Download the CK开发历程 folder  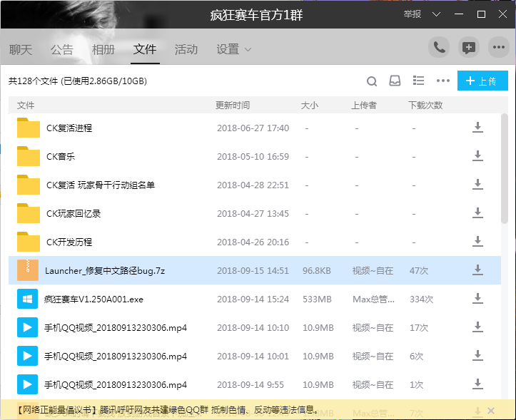click(477, 242)
